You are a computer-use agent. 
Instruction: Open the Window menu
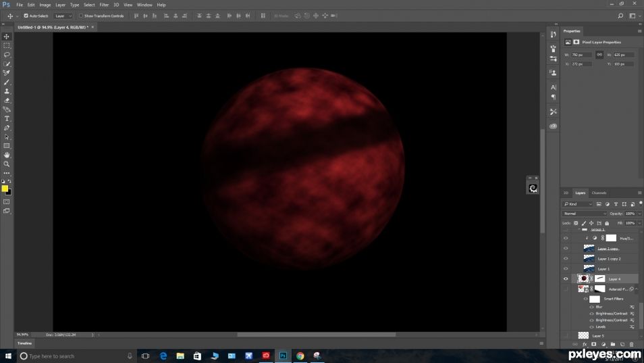144,5
